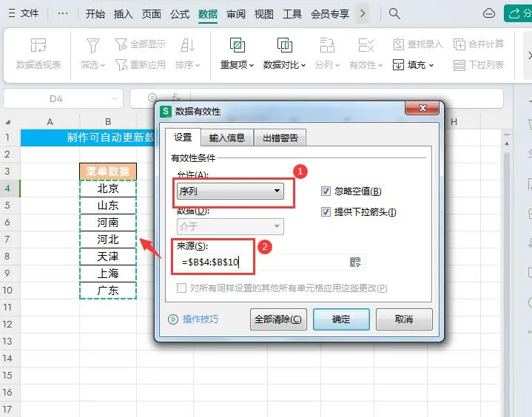The width and height of the screenshot is (532, 417).
Task: Cancel with the 取消 button
Action: pos(404,319)
